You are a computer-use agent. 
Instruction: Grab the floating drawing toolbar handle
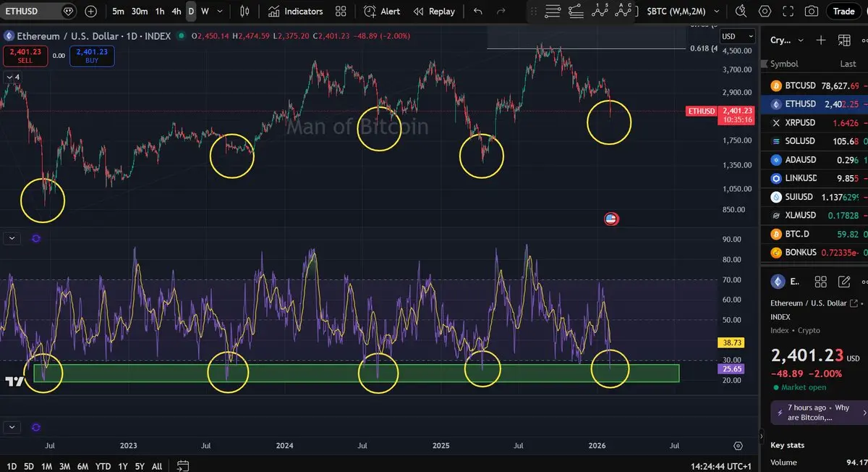[x=534, y=12]
